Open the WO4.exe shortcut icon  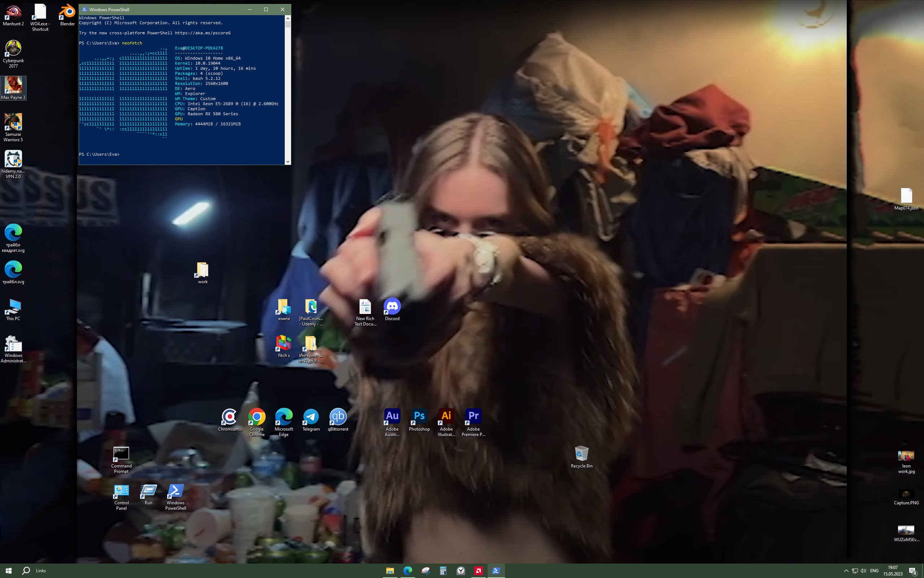click(x=40, y=18)
